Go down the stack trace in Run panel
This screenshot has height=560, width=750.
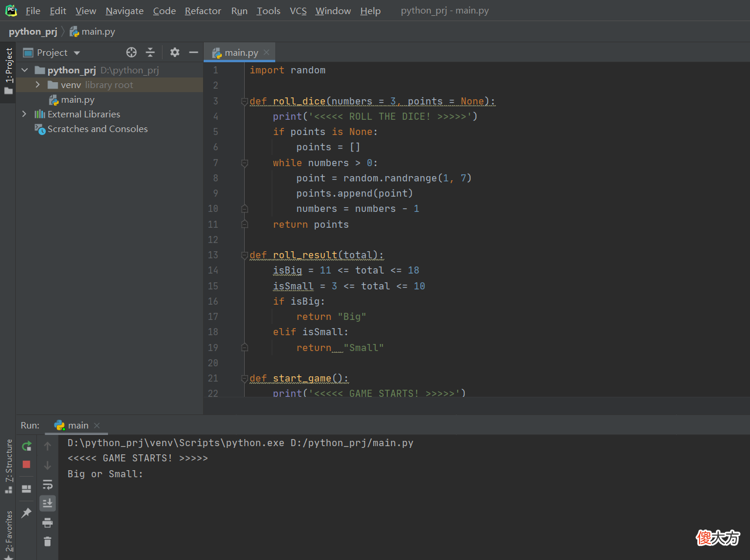coord(48,465)
